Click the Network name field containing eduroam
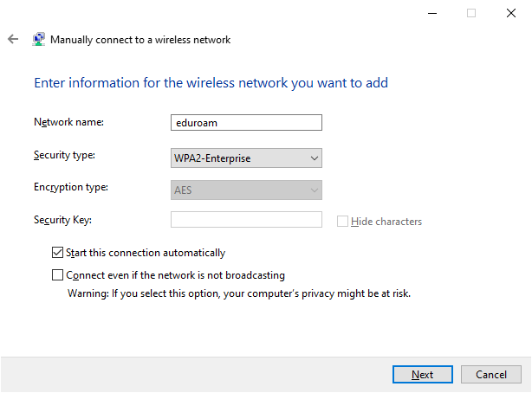The image size is (532, 393). tap(246, 123)
